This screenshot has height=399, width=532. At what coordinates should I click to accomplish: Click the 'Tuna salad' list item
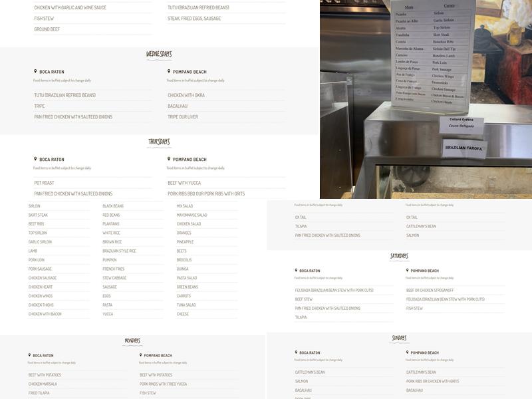pyautogui.click(x=186, y=305)
